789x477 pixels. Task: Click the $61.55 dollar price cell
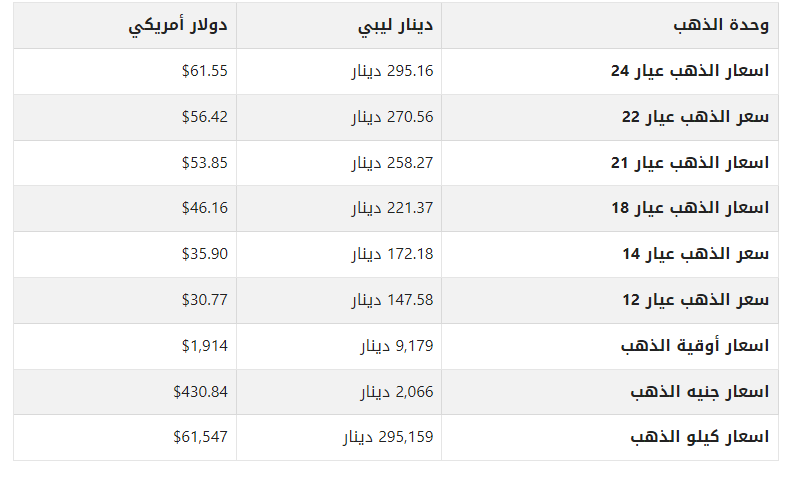(205, 71)
